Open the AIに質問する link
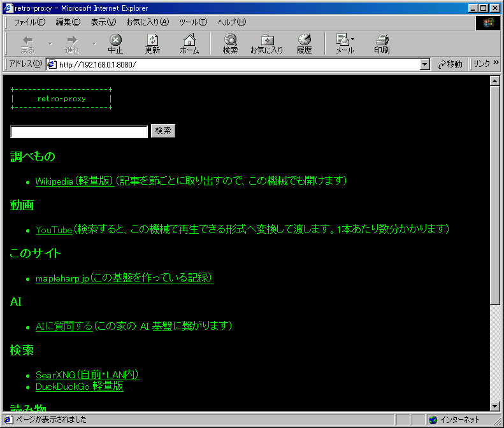The height and width of the screenshot is (428, 504). click(x=64, y=326)
